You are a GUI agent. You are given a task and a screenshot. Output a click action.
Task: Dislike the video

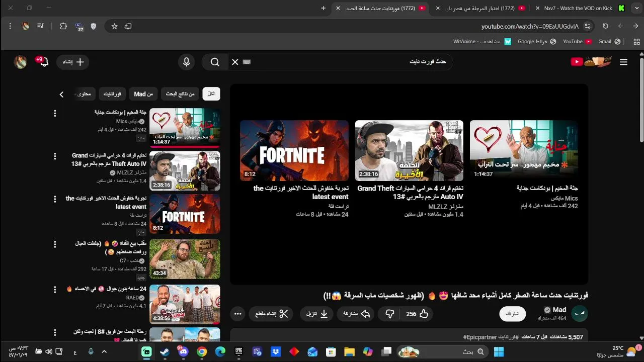coord(389,314)
